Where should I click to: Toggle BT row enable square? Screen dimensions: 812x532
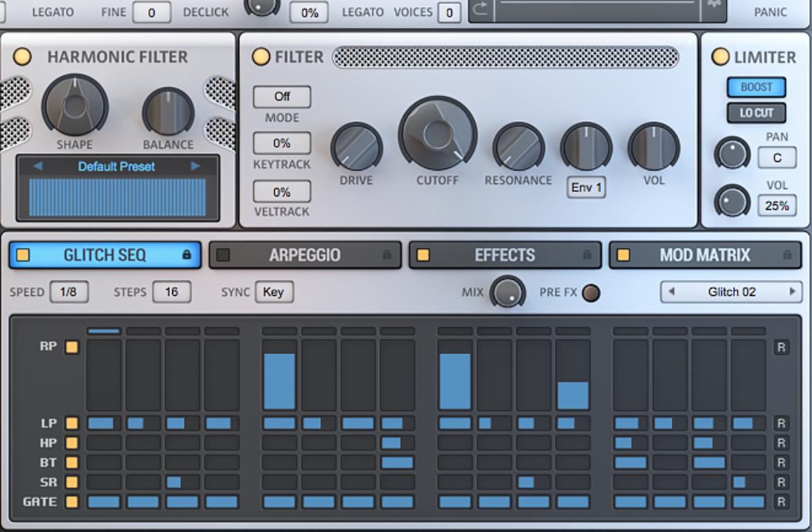72,463
